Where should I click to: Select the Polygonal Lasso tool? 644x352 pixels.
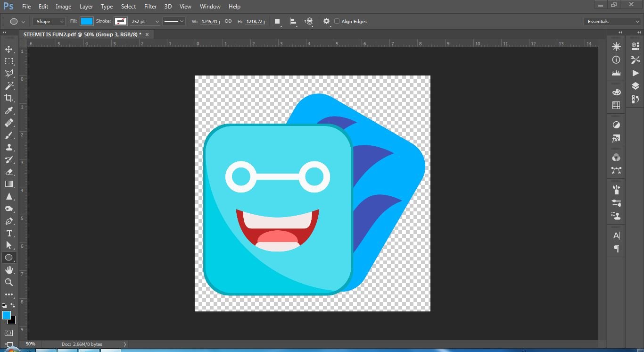click(9, 74)
